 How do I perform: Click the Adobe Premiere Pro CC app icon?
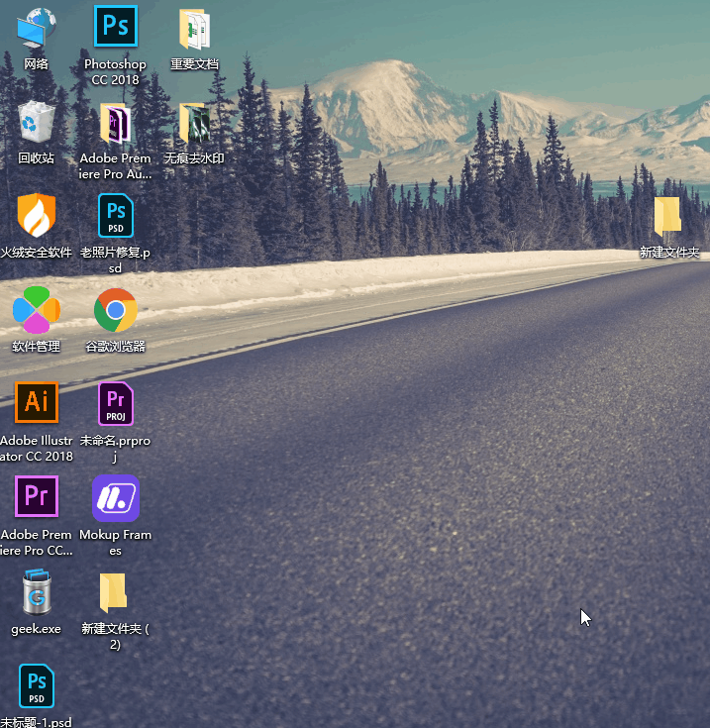coord(37,496)
